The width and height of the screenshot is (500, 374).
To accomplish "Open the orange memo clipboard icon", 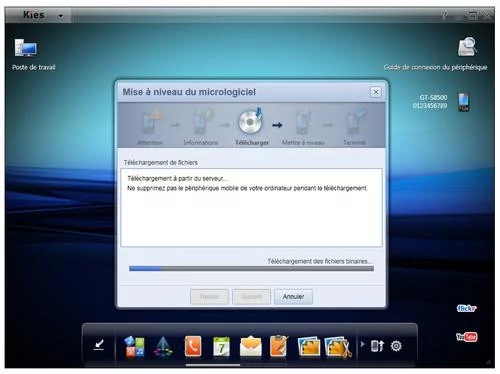I will pos(279,346).
